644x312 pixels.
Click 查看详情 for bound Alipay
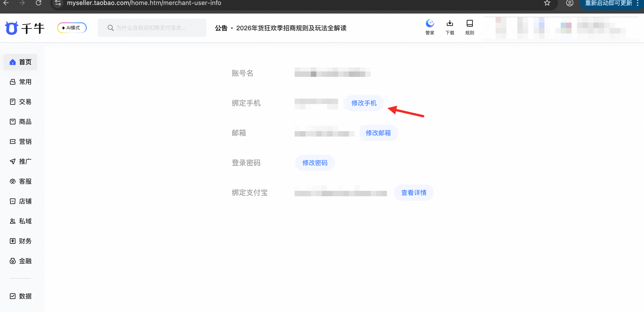tap(413, 193)
